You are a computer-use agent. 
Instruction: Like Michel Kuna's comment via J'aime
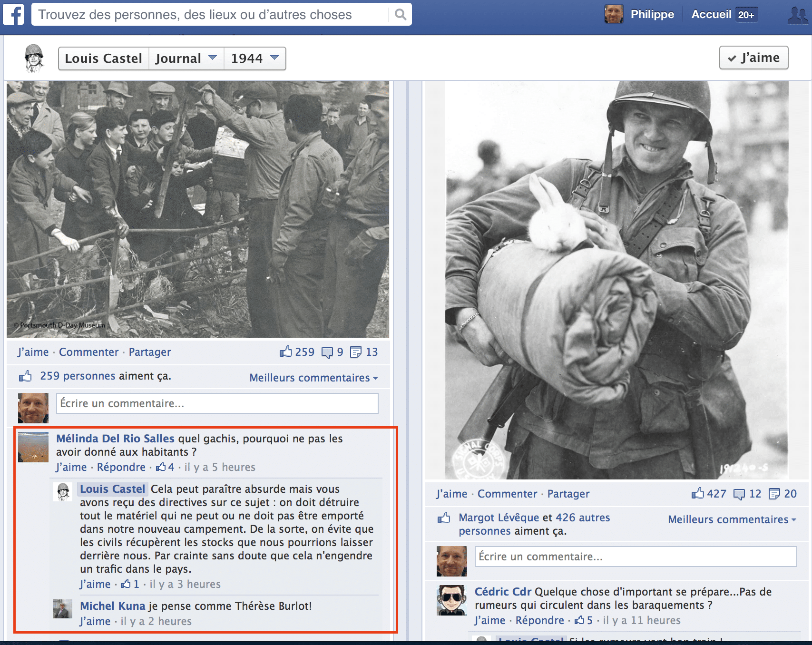tap(95, 621)
